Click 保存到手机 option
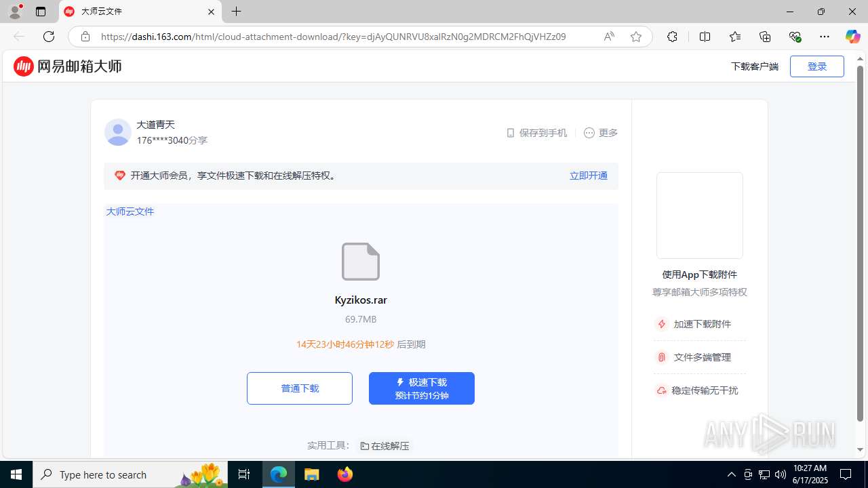This screenshot has height=488, width=868. pyautogui.click(x=536, y=133)
